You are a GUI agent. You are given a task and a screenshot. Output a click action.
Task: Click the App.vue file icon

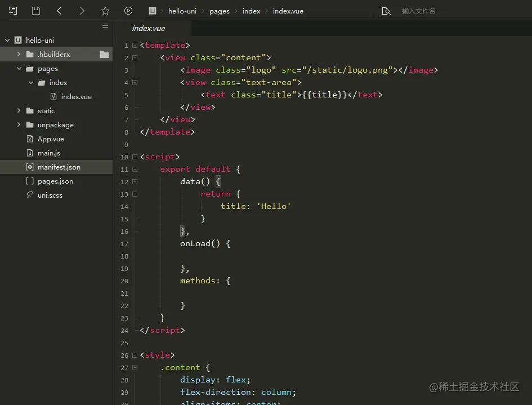[30, 139]
